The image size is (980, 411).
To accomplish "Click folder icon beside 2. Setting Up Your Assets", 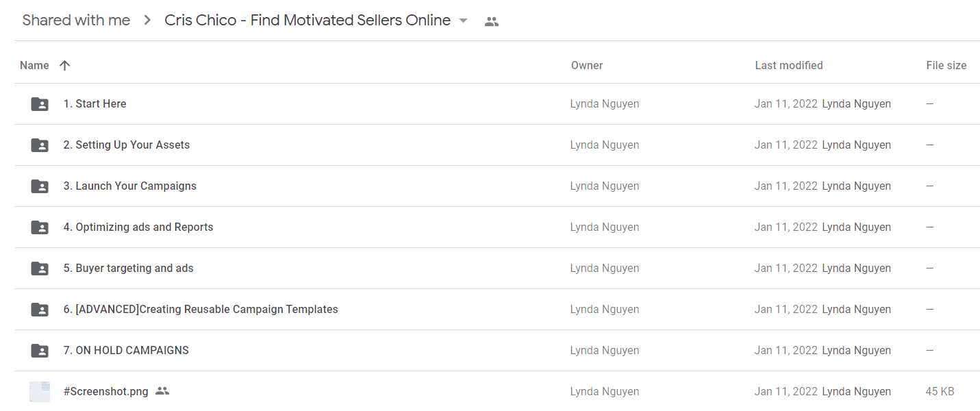I will [x=40, y=145].
